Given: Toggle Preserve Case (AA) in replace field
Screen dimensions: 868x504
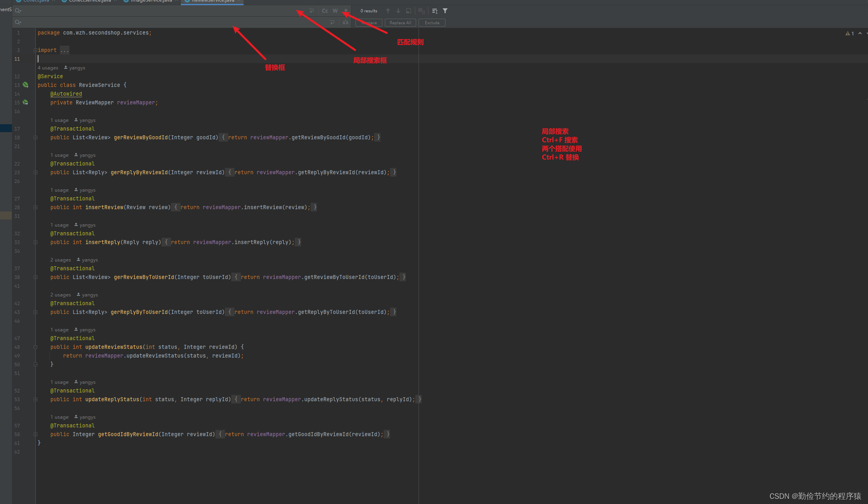Looking at the screenshot, I should (x=346, y=23).
